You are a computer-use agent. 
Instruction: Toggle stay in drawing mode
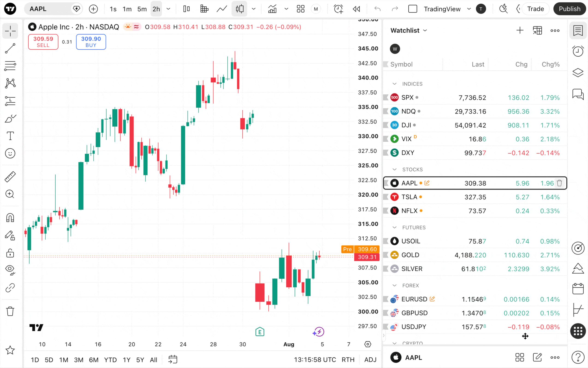click(10, 235)
